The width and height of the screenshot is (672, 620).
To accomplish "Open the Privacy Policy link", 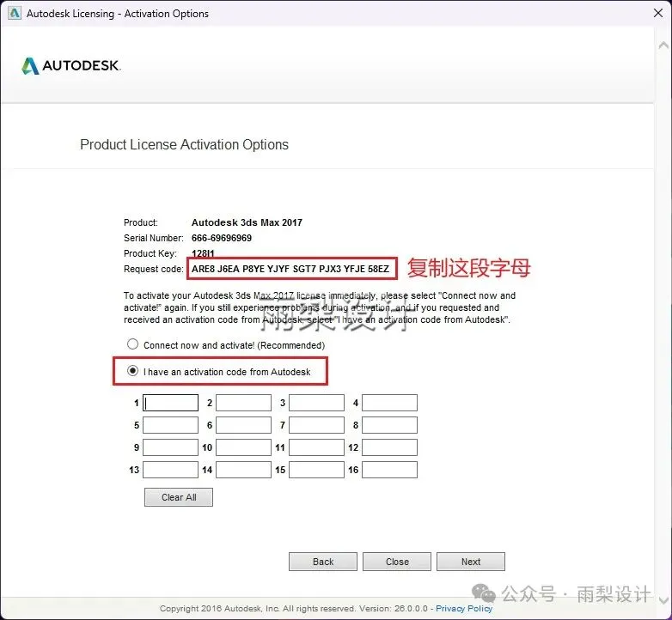I will click(x=464, y=609).
